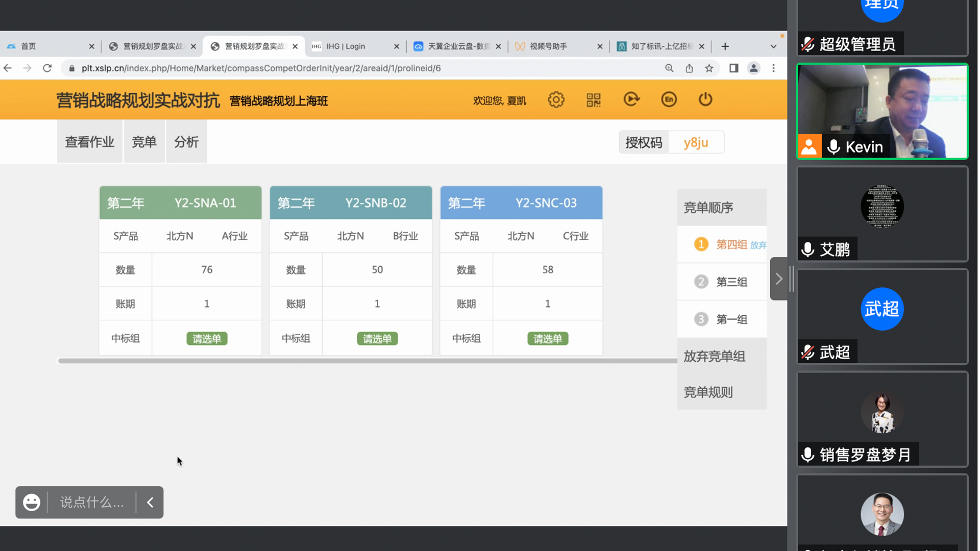
Task: Collapse the participant panel arrow
Action: click(x=778, y=279)
